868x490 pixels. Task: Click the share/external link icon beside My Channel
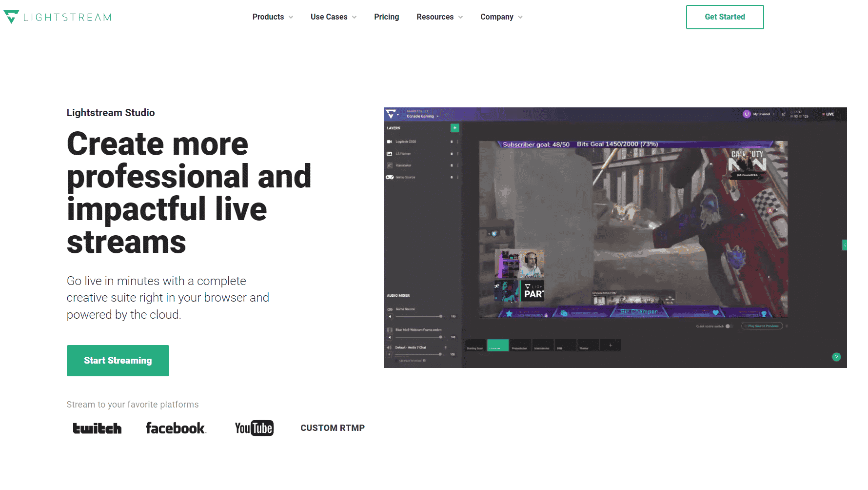[784, 114]
